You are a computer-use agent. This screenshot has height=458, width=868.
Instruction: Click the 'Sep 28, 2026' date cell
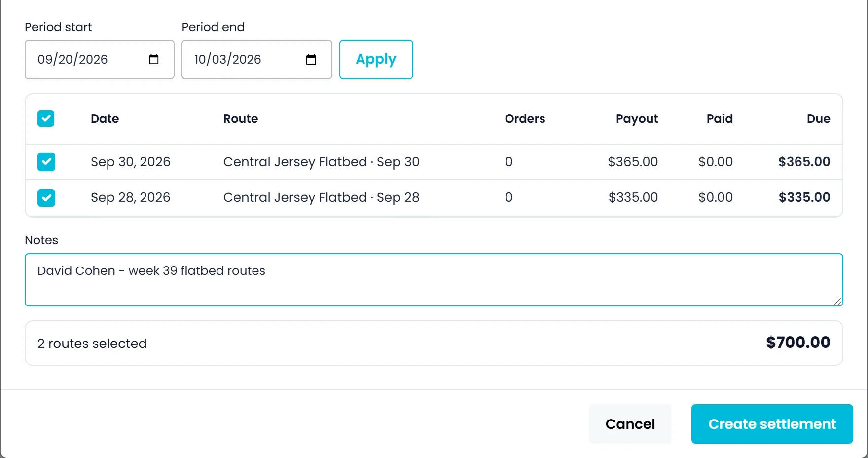coord(131,197)
